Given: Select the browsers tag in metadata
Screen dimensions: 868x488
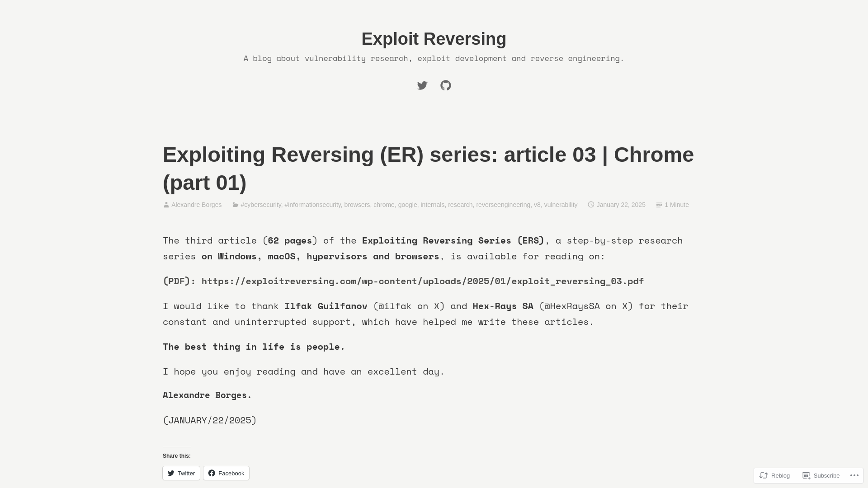Looking at the screenshot, I should pyautogui.click(x=357, y=204).
